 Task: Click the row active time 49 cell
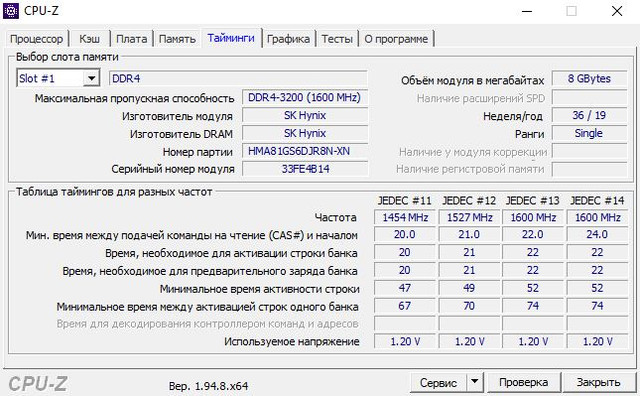click(469, 288)
